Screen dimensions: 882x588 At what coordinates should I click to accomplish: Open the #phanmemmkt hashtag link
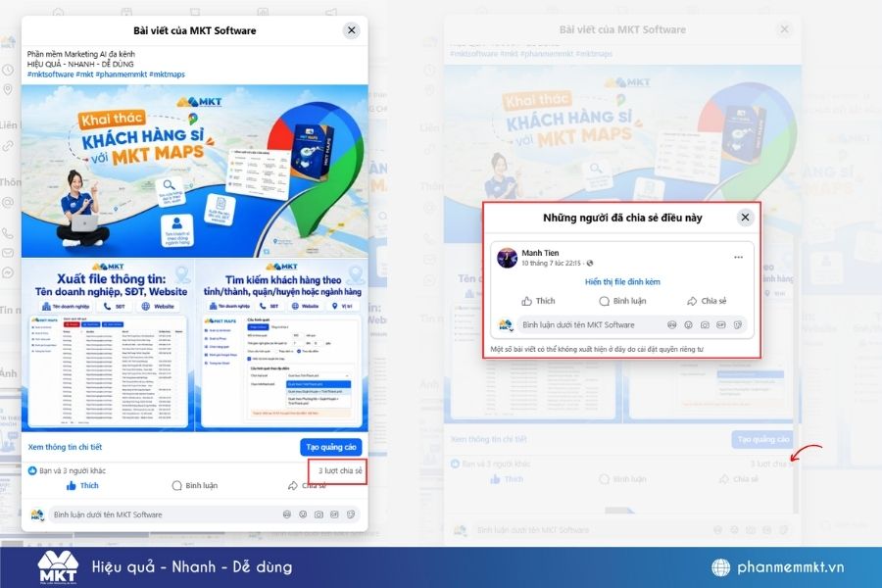[121, 74]
